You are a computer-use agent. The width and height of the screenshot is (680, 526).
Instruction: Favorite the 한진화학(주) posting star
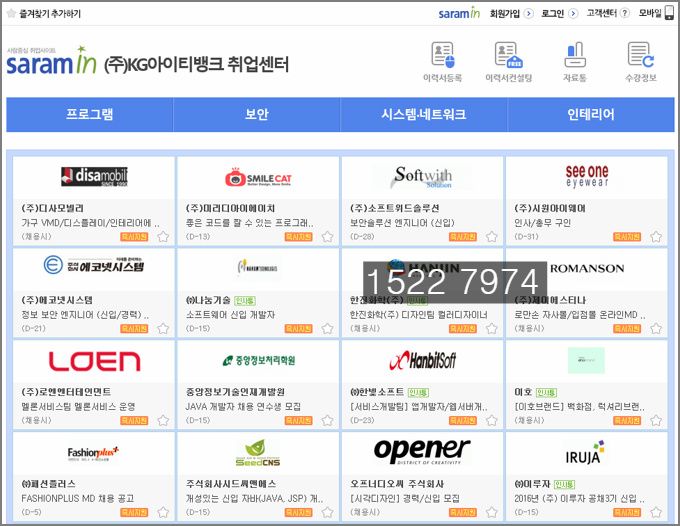tap(491, 329)
